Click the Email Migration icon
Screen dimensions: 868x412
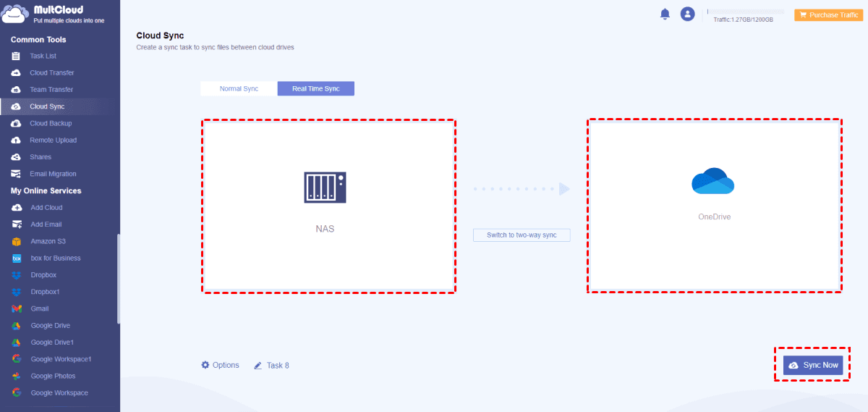16,174
